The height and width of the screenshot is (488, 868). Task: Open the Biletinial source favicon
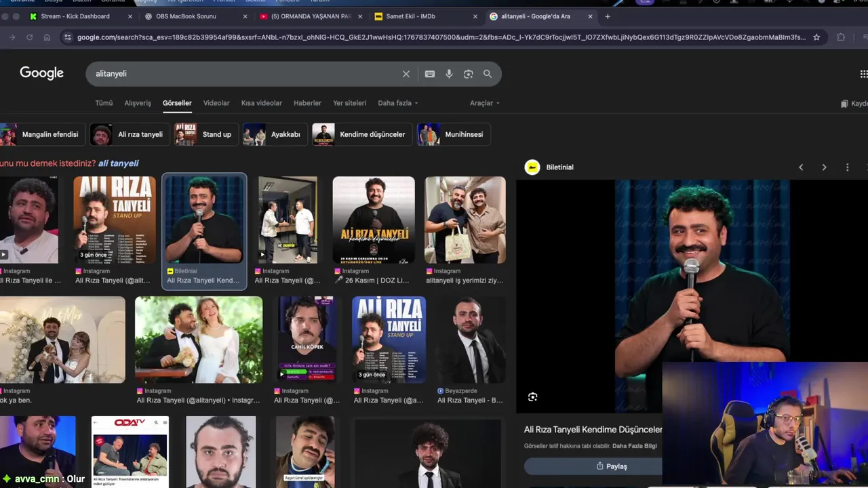click(532, 167)
